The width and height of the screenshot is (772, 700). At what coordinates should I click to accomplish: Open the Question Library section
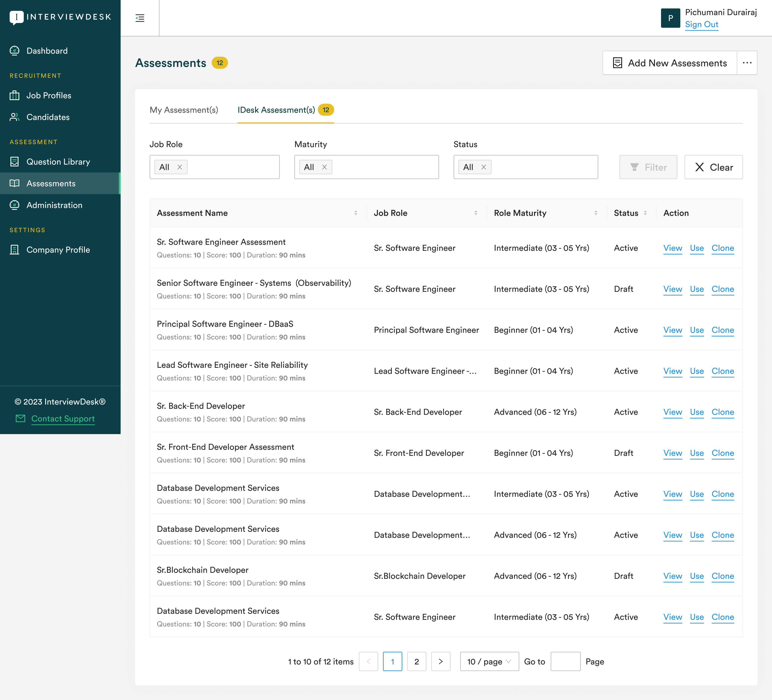point(58,162)
